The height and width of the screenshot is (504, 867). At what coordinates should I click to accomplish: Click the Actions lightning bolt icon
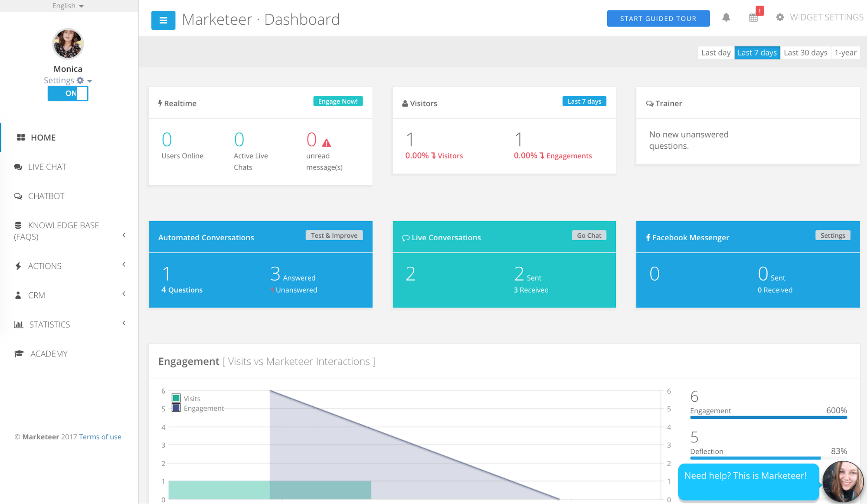point(18,266)
